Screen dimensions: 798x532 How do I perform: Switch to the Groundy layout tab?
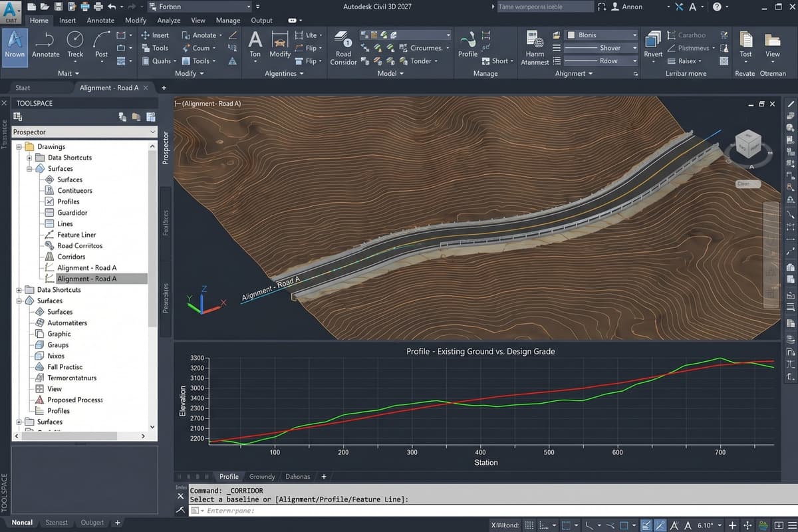pyautogui.click(x=262, y=477)
